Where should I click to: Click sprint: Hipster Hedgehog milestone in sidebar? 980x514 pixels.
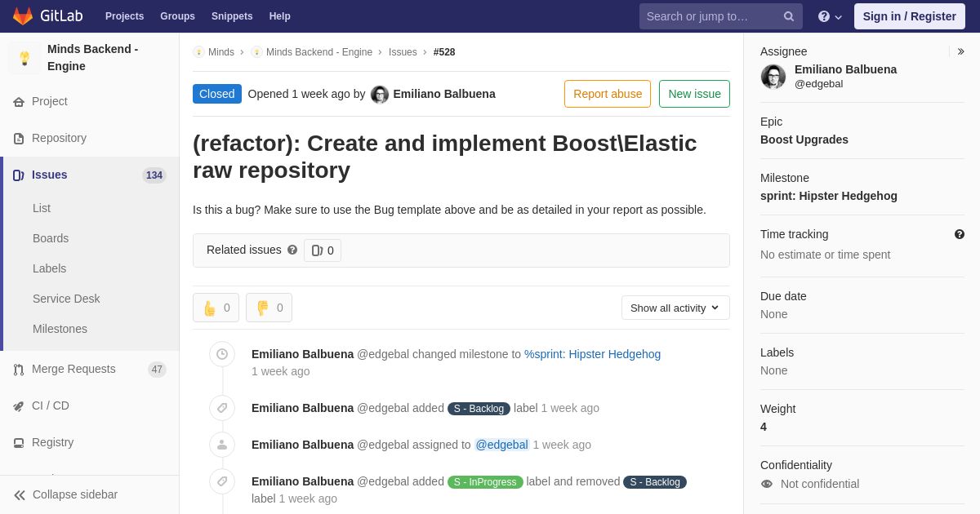pyautogui.click(x=829, y=196)
